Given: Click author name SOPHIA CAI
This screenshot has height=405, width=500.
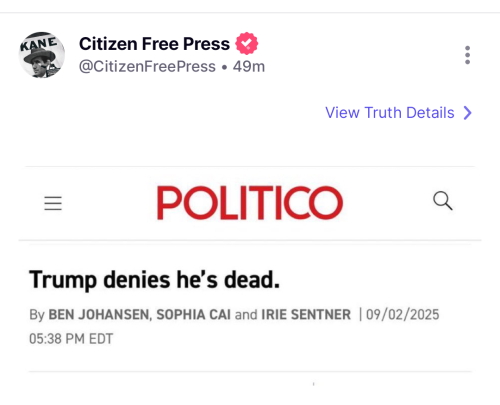Looking at the screenshot, I should (193, 315).
